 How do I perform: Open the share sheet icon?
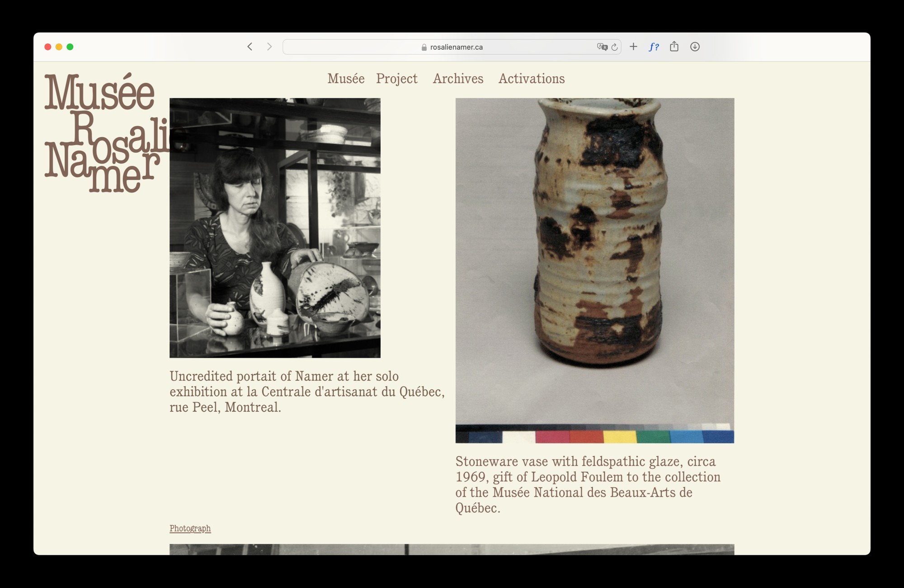click(x=674, y=47)
